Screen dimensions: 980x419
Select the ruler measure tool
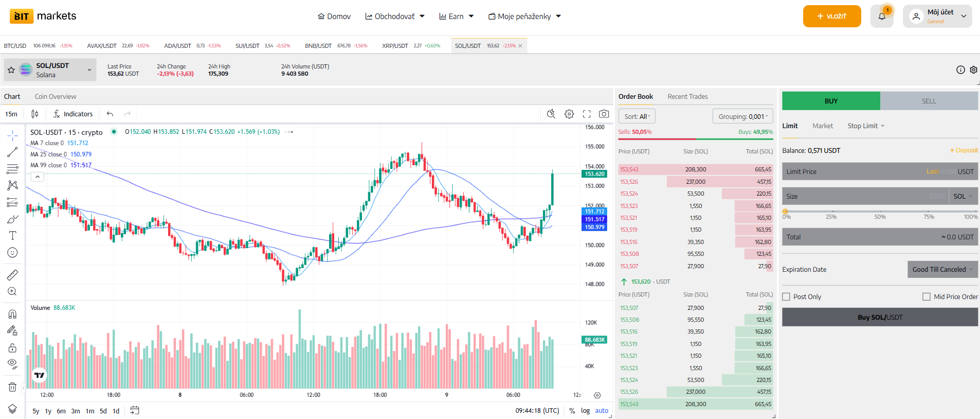[x=12, y=275]
